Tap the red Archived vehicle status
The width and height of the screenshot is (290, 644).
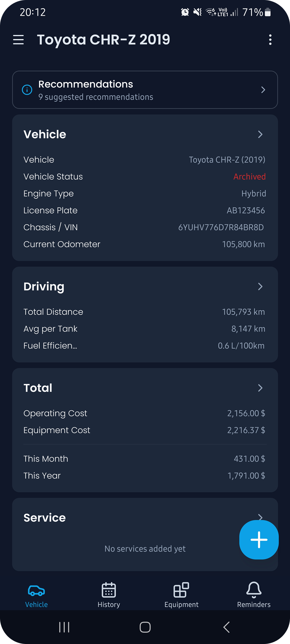tap(249, 177)
